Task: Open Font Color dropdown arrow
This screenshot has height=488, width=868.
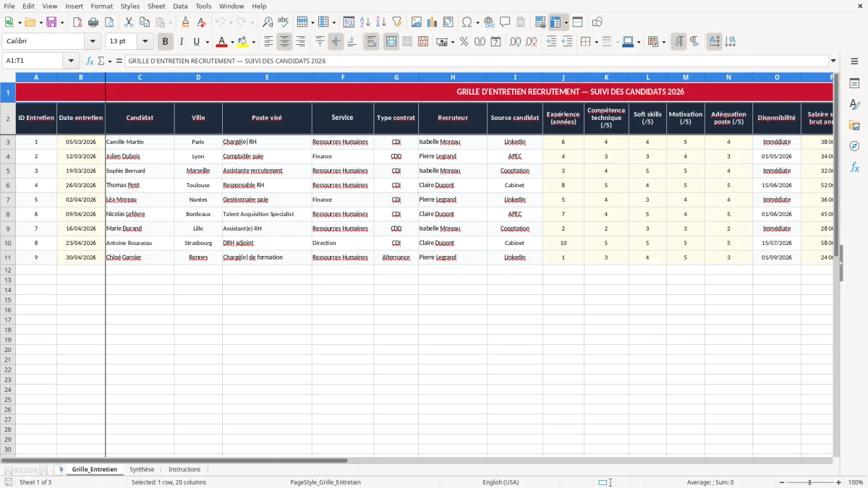Action: (x=232, y=42)
